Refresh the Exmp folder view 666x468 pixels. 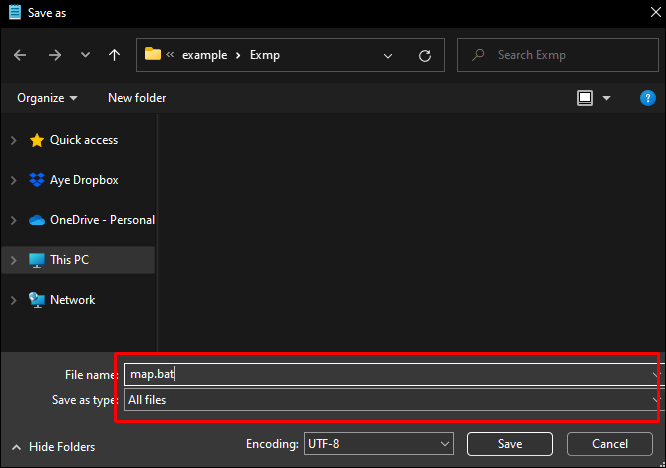(x=425, y=56)
